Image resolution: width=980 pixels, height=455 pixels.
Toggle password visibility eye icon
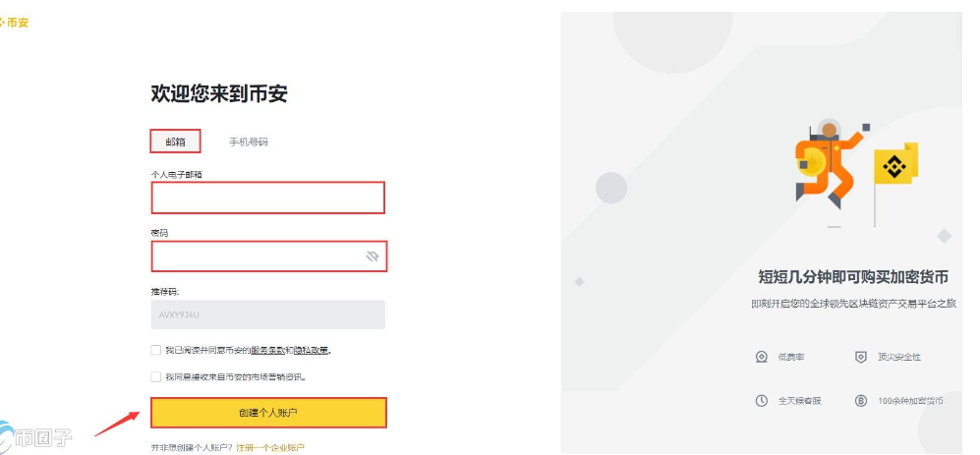[373, 256]
